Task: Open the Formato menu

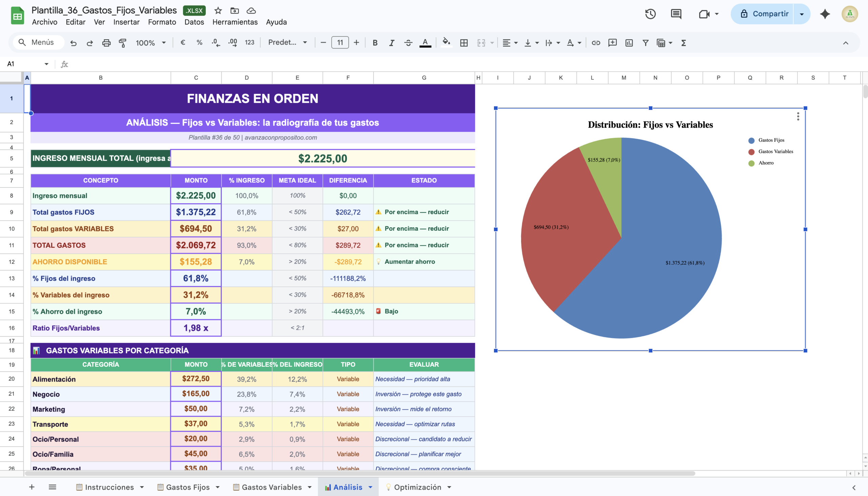Action: 162,22
